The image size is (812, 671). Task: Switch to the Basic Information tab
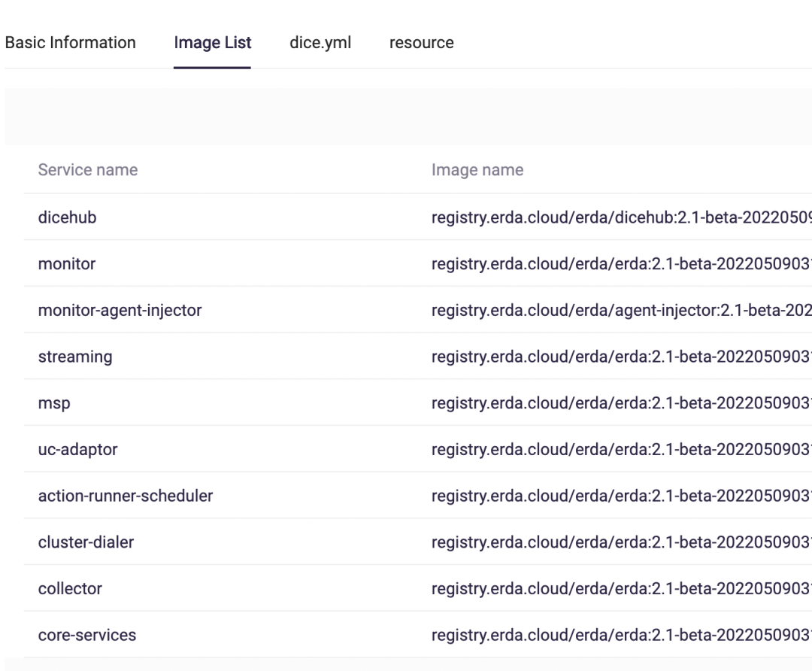coord(71,42)
